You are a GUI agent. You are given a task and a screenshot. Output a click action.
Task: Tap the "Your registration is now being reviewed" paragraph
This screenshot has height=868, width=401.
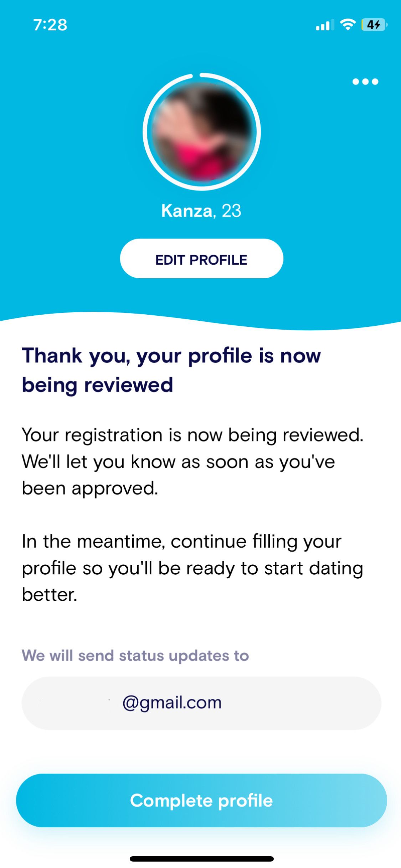(192, 461)
